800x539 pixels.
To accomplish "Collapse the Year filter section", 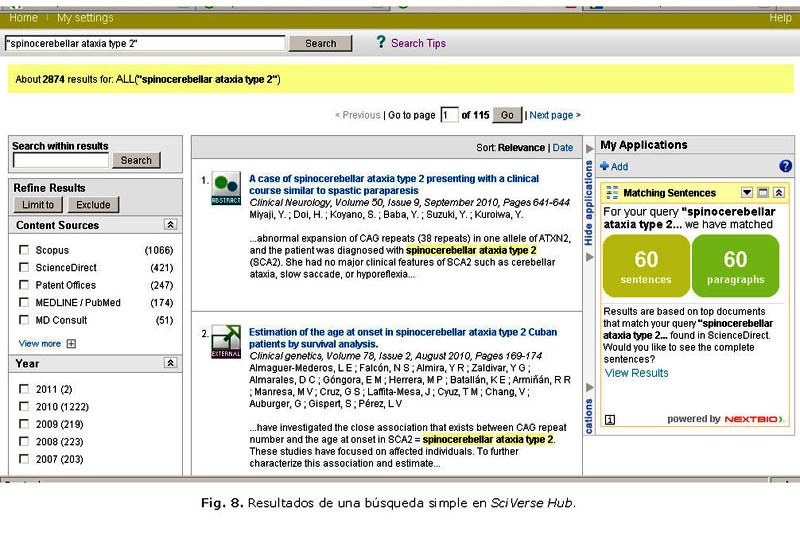I will tap(170, 363).
